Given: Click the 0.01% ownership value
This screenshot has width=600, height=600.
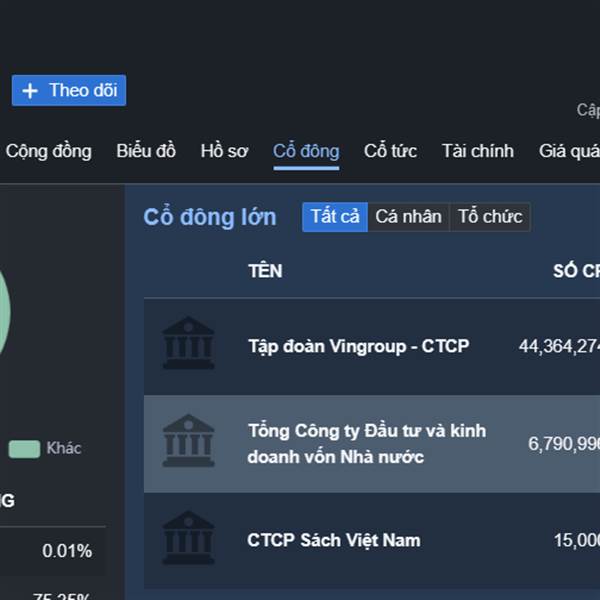Looking at the screenshot, I should (x=67, y=551).
